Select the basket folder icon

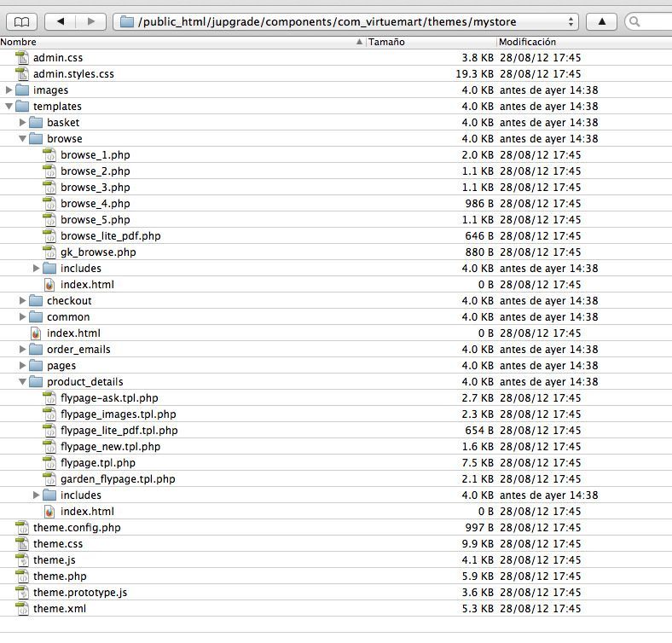tap(36, 123)
